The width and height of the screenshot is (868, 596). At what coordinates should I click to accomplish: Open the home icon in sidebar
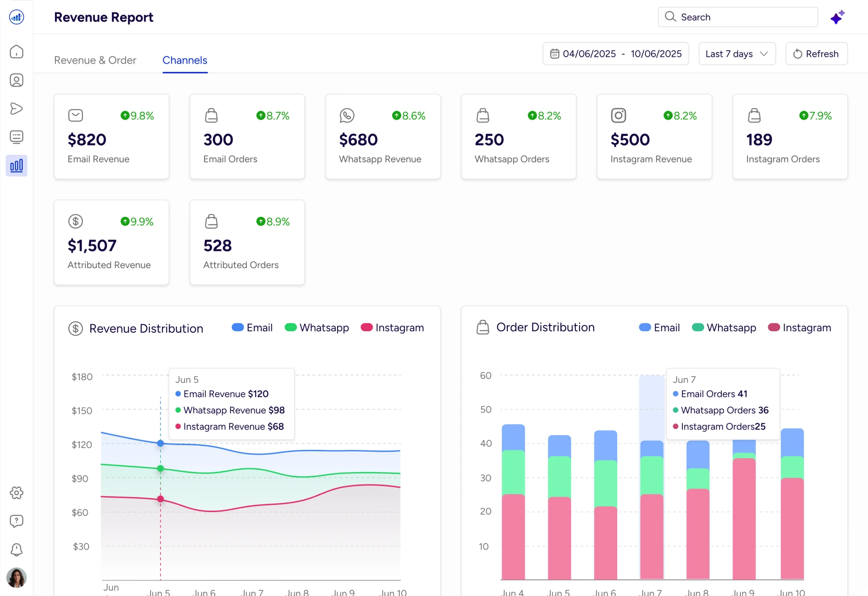[x=16, y=52]
